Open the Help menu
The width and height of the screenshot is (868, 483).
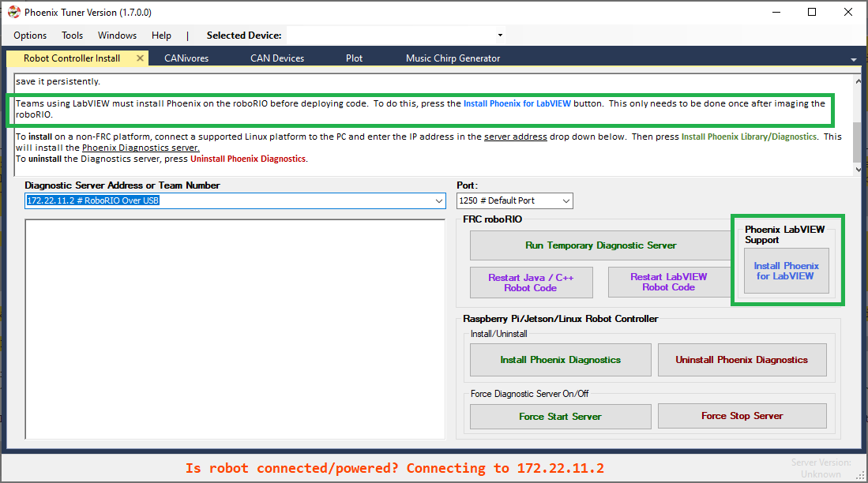pyautogui.click(x=161, y=36)
